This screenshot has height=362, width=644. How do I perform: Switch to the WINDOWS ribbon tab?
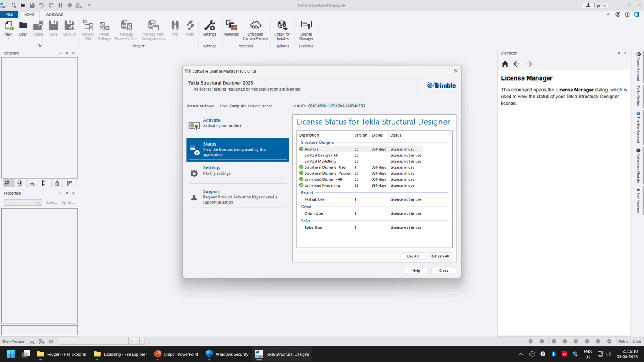coord(55,15)
